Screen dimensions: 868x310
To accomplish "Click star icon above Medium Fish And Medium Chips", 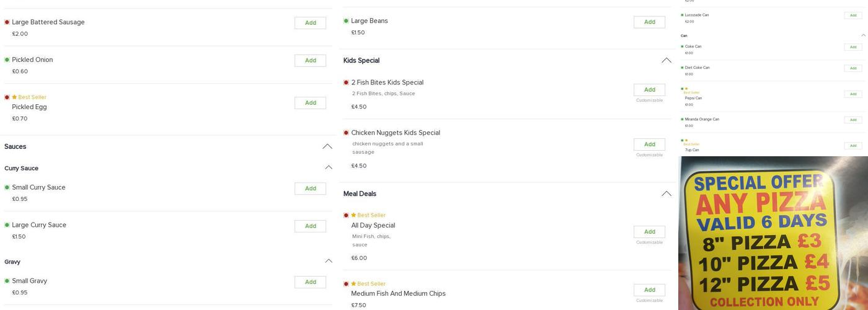I will pos(353,284).
